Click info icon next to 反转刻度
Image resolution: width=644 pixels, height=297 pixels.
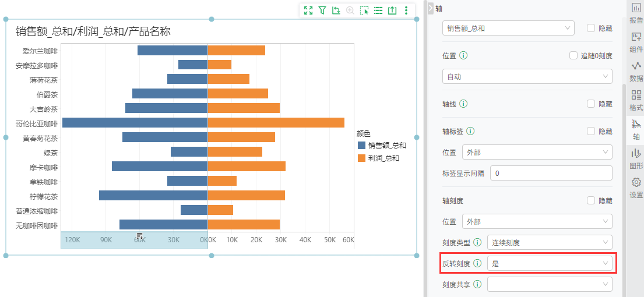477,263
